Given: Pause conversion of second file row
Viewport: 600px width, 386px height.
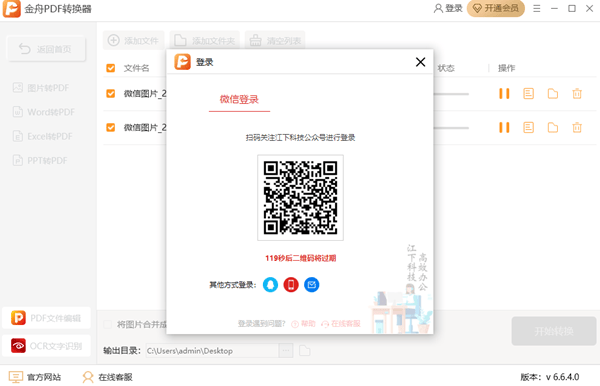Looking at the screenshot, I should (504, 127).
